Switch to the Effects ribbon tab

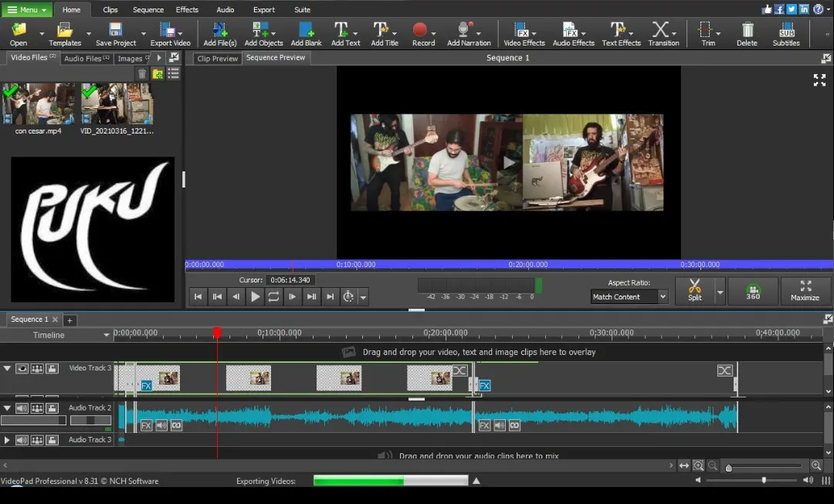[187, 9]
